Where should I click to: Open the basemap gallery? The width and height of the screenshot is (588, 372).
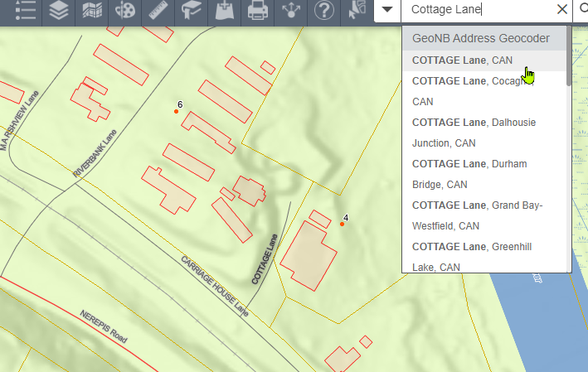(x=91, y=11)
